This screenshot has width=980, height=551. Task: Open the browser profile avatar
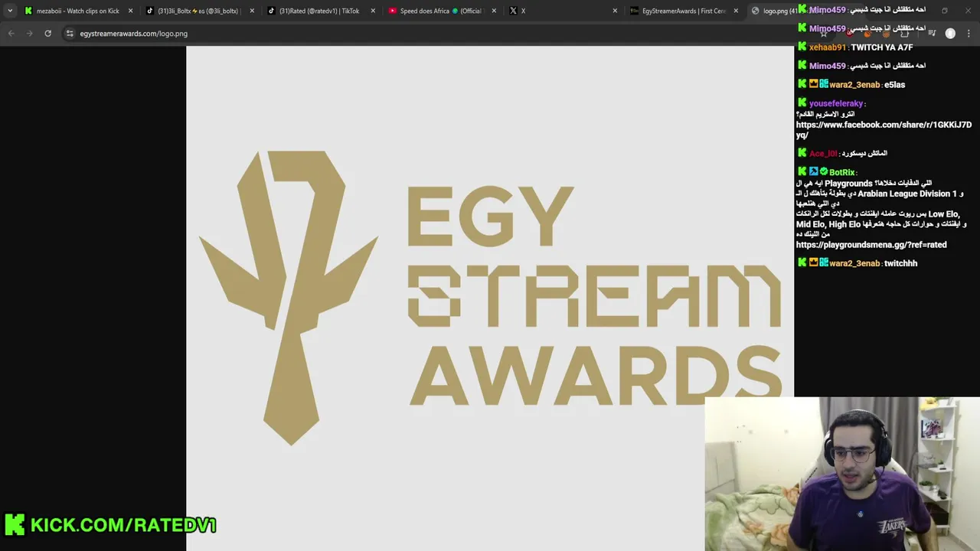coord(950,34)
